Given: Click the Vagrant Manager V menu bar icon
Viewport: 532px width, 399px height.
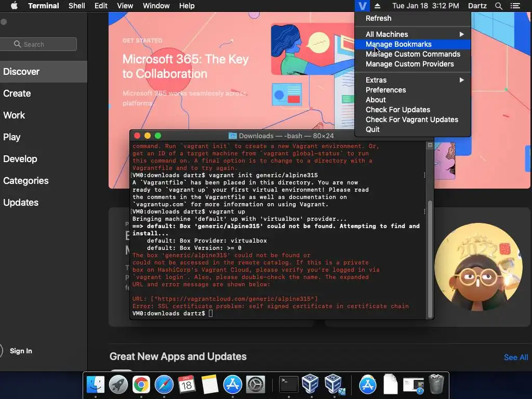Looking at the screenshot, I should (x=362, y=6).
